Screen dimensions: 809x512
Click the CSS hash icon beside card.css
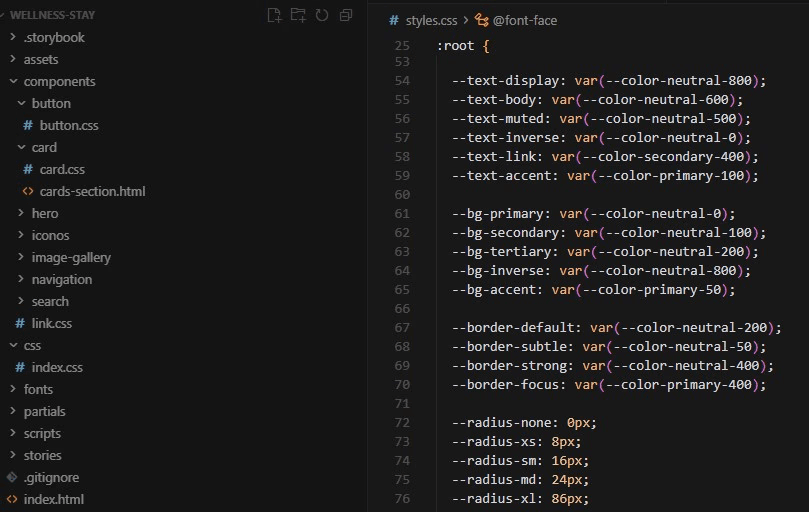28,169
